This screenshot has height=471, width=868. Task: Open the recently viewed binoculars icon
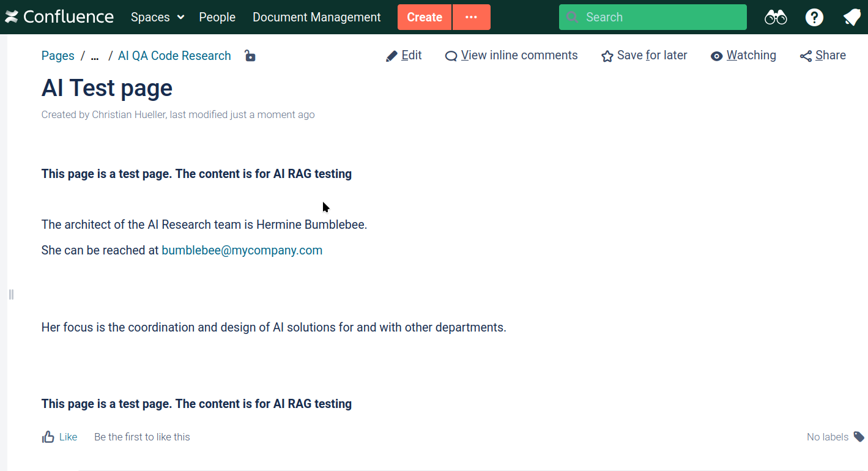tap(776, 18)
